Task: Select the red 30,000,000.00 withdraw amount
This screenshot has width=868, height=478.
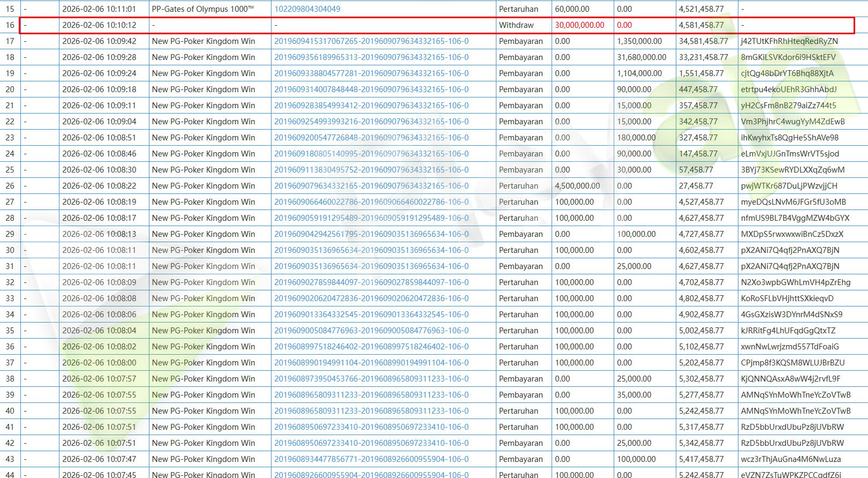Action: [579, 25]
